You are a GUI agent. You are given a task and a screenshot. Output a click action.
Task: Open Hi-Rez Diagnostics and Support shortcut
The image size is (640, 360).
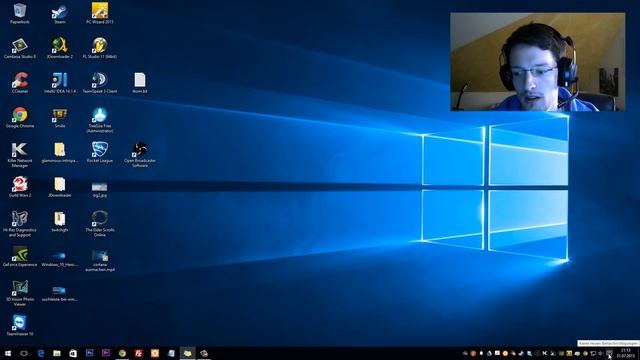point(20,224)
